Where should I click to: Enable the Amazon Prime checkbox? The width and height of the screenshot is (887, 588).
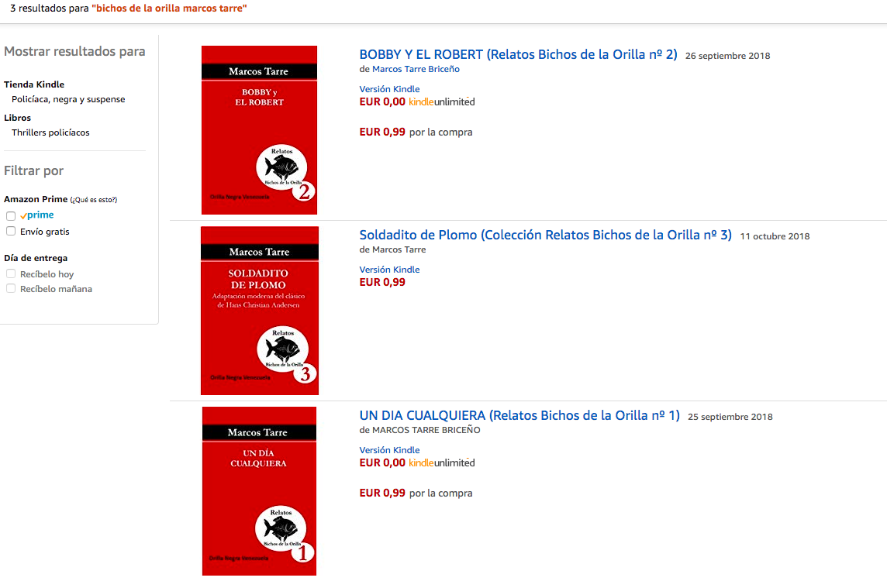click(11, 216)
